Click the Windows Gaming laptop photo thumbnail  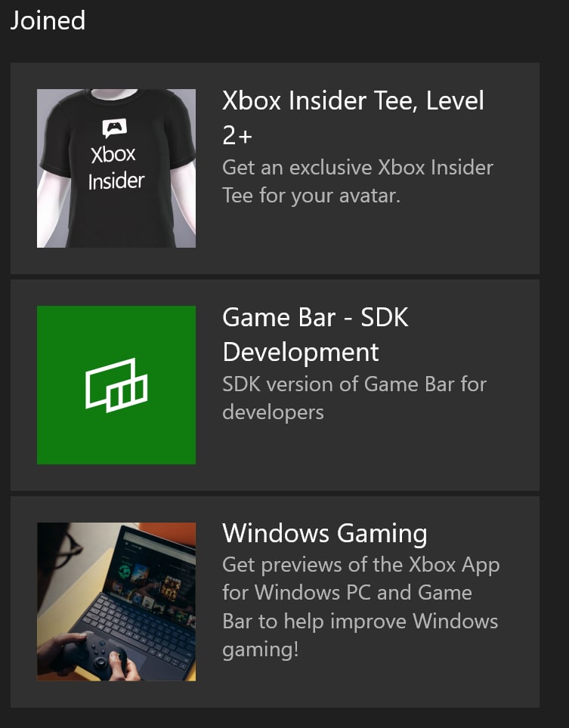[116, 602]
